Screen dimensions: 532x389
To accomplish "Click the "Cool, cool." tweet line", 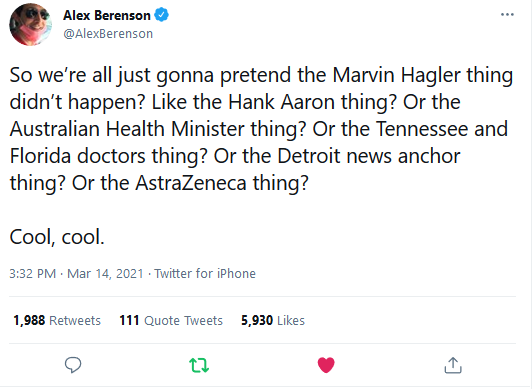I will click(x=57, y=237).
